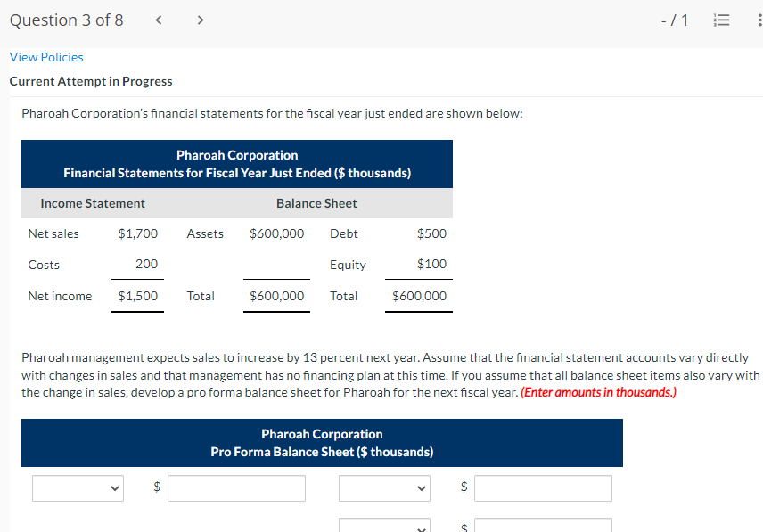The width and height of the screenshot is (763, 532).
Task: Click the Net sales value $1,700
Action: (137, 233)
